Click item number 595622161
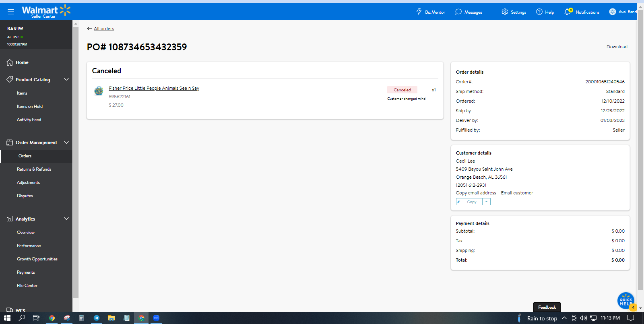Image resolution: width=644 pixels, height=324 pixels. (120, 97)
